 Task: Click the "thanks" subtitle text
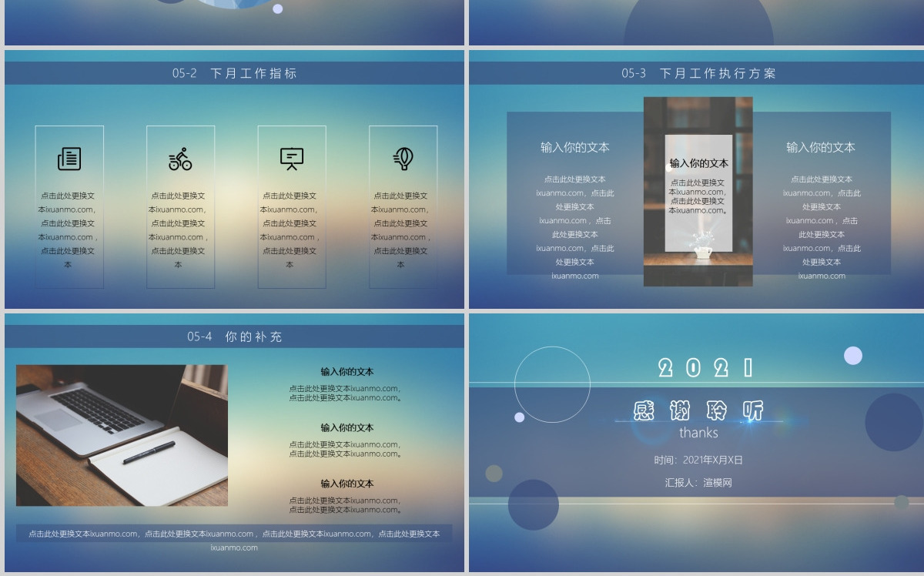tap(698, 433)
